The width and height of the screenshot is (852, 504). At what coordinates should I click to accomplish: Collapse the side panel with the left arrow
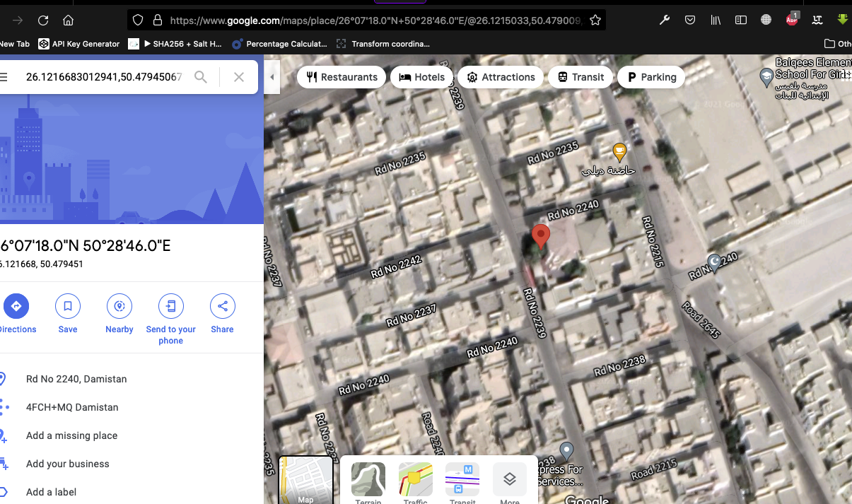tap(272, 77)
